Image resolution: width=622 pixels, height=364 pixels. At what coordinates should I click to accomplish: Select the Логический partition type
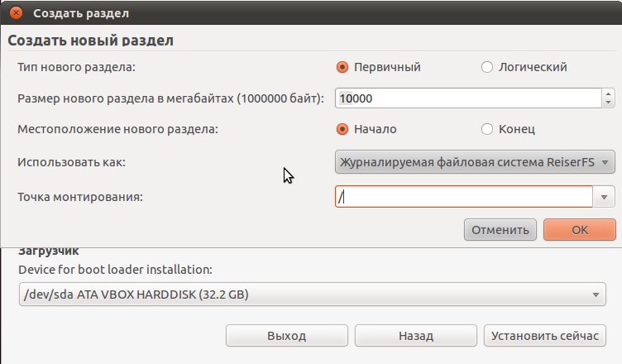point(486,67)
